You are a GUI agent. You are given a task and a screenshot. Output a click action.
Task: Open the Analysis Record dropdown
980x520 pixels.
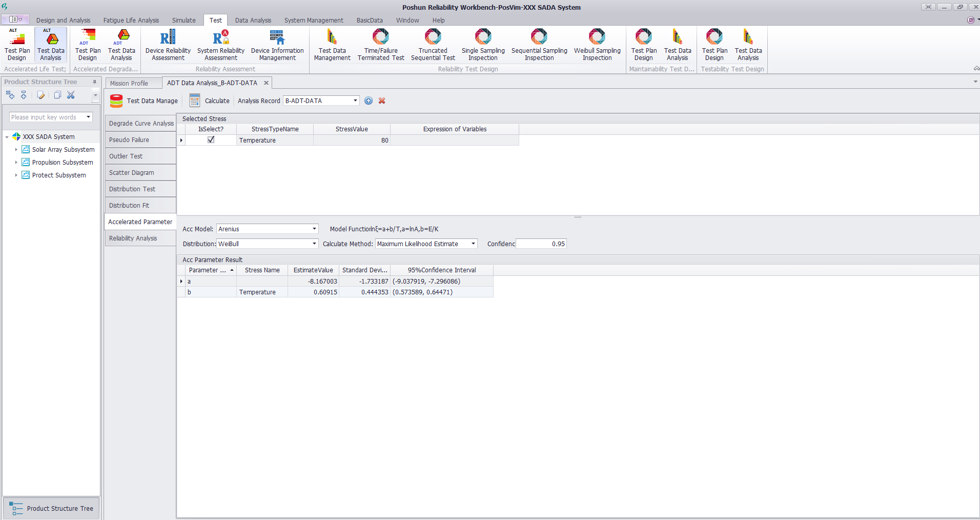(x=355, y=101)
